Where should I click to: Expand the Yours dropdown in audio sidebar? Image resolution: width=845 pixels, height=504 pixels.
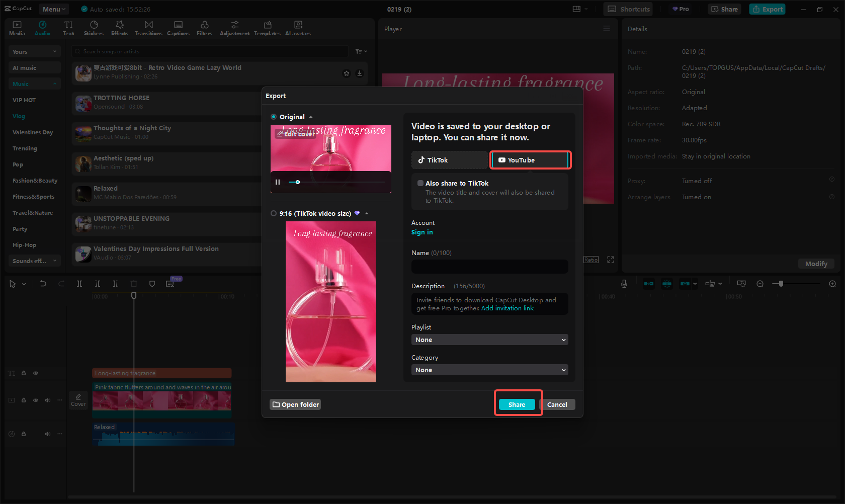(x=34, y=52)
